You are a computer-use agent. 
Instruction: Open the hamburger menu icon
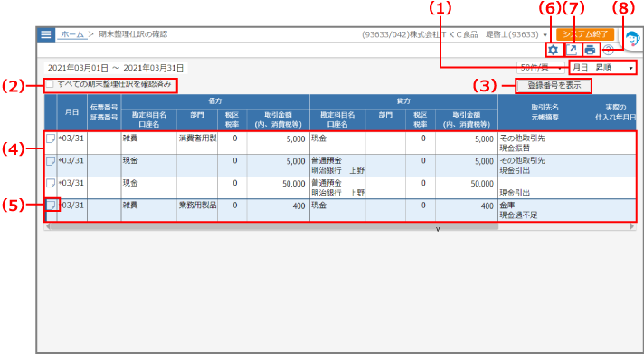tap(46, 34)
